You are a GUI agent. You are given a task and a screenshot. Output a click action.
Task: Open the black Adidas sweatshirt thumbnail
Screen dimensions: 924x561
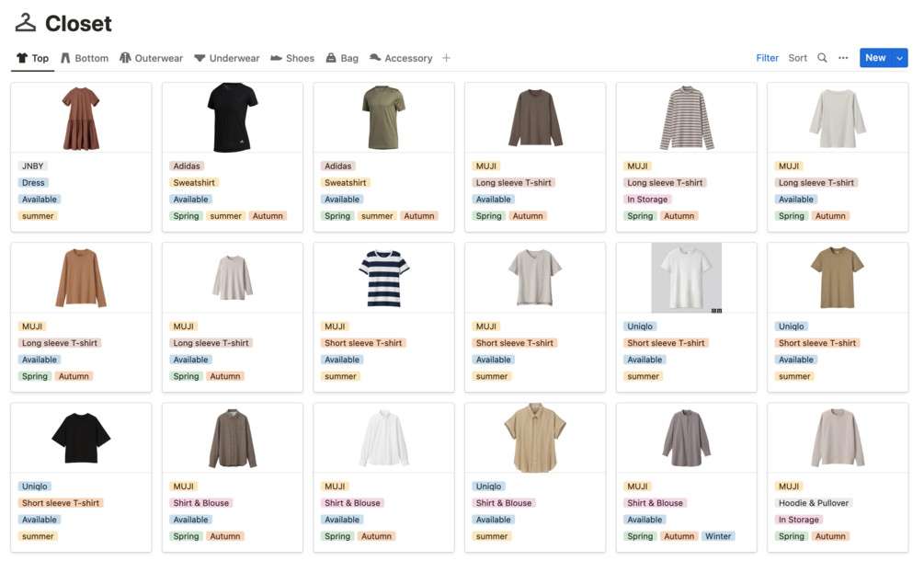point(233,118)
